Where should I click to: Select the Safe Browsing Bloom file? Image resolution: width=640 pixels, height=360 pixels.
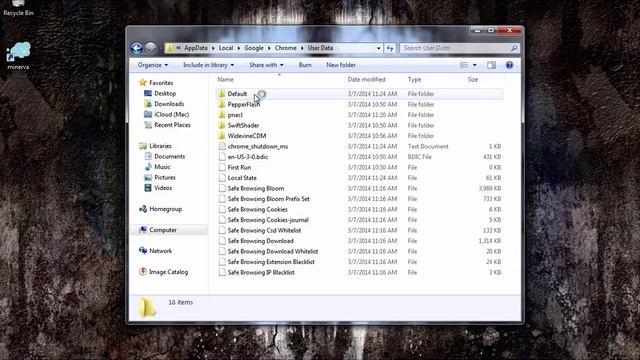[x=256, y=189]
